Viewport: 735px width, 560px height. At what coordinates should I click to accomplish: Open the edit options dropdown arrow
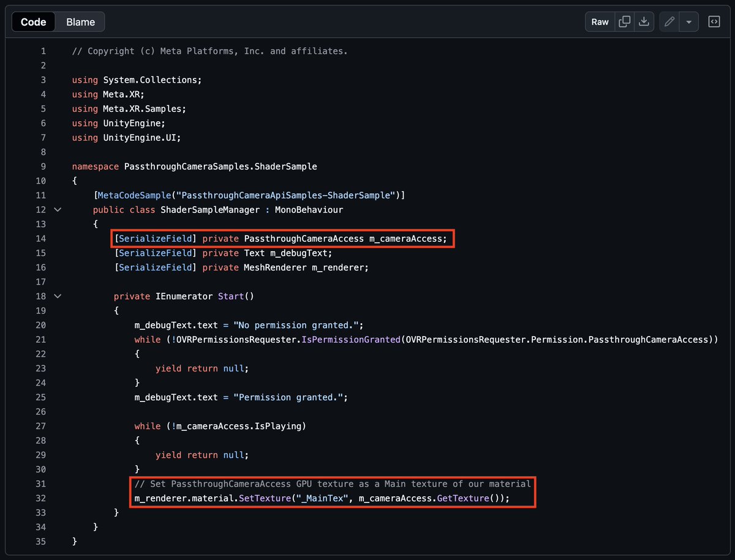pyautogui.click(x=687, y=21)
